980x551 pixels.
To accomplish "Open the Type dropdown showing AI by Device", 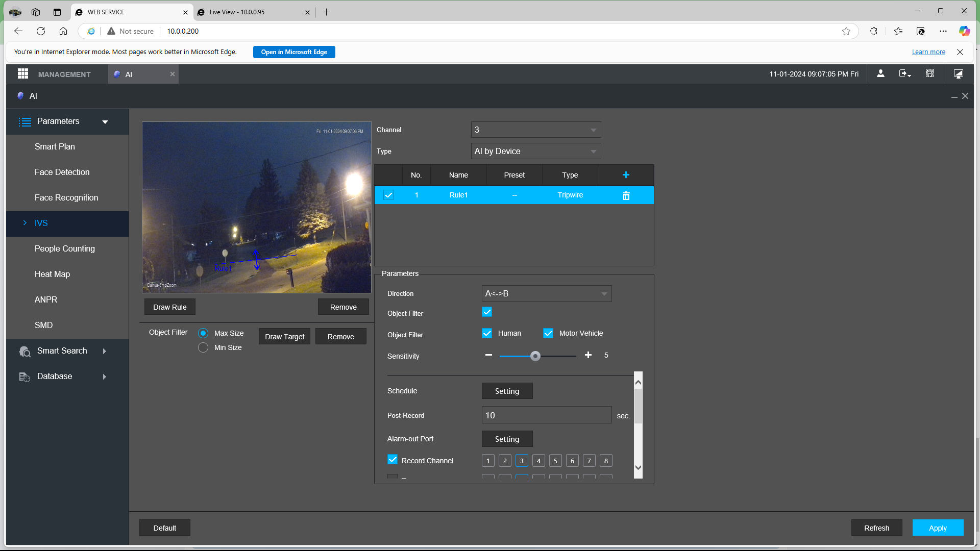I will pos(536,151).
